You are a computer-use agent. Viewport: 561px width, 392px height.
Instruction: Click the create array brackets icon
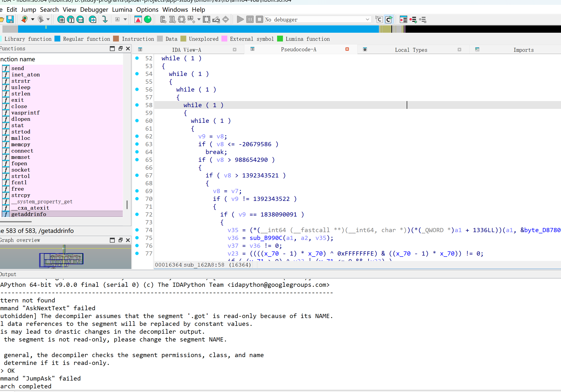pyautogui.click(x=207, y=19)
